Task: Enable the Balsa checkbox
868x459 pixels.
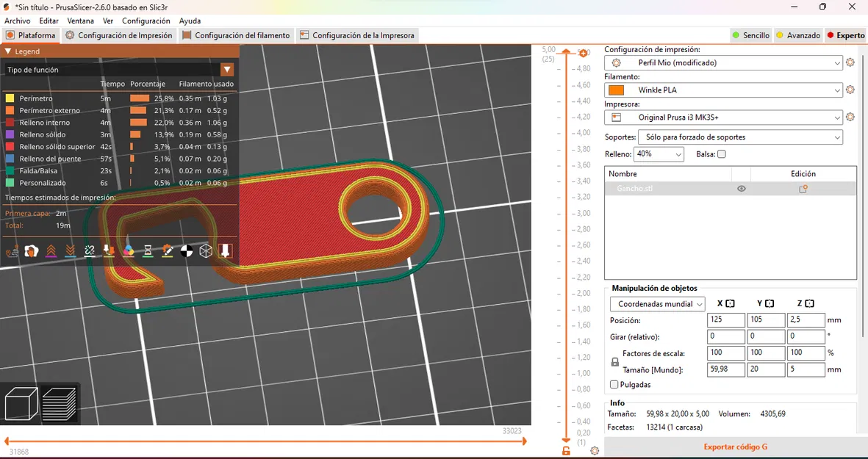Action: pyautogui.click(x=721, y=154)
